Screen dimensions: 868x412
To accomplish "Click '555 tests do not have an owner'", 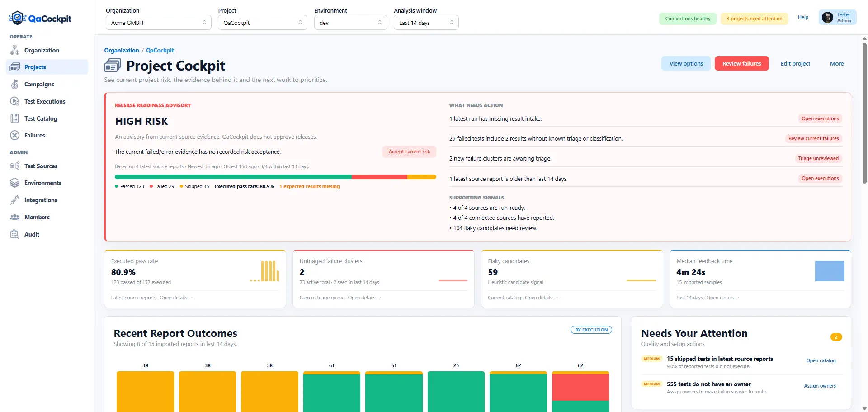I will 708,384.
